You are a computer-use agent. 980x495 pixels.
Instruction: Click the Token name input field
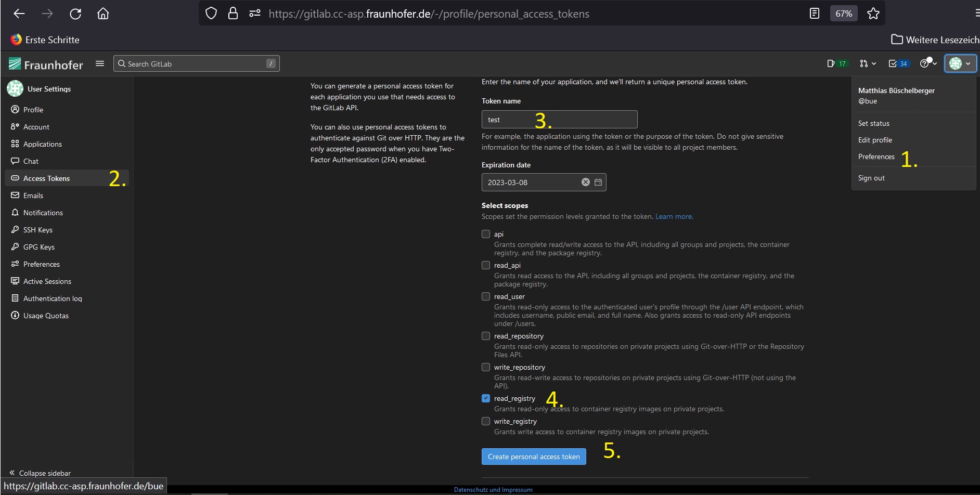pyautogui.click(x=559, y=120)
